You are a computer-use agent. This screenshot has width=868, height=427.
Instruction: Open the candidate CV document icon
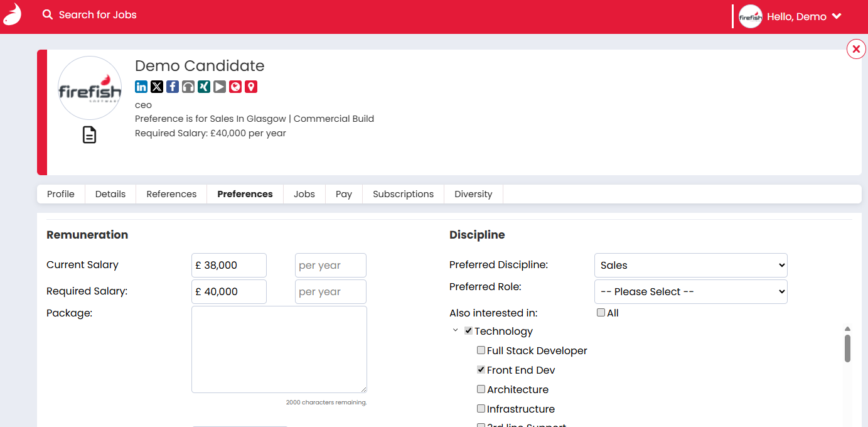(x=90, y=135)
